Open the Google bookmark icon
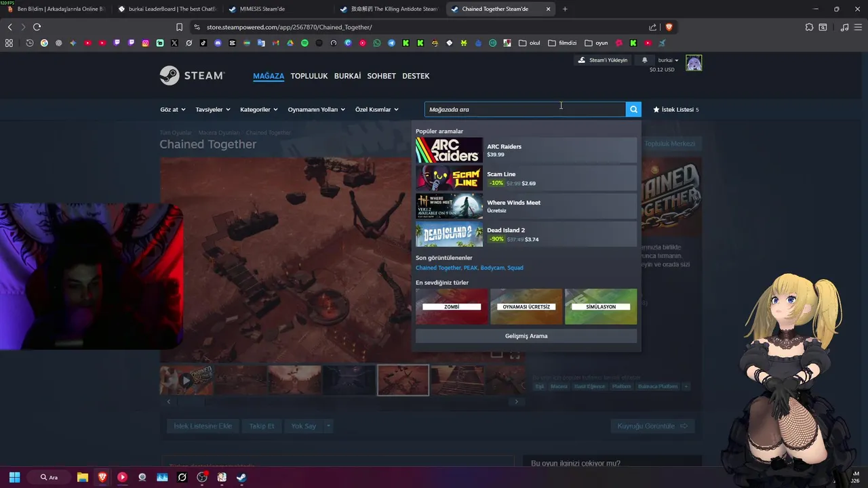 click(x=44, y=43)
